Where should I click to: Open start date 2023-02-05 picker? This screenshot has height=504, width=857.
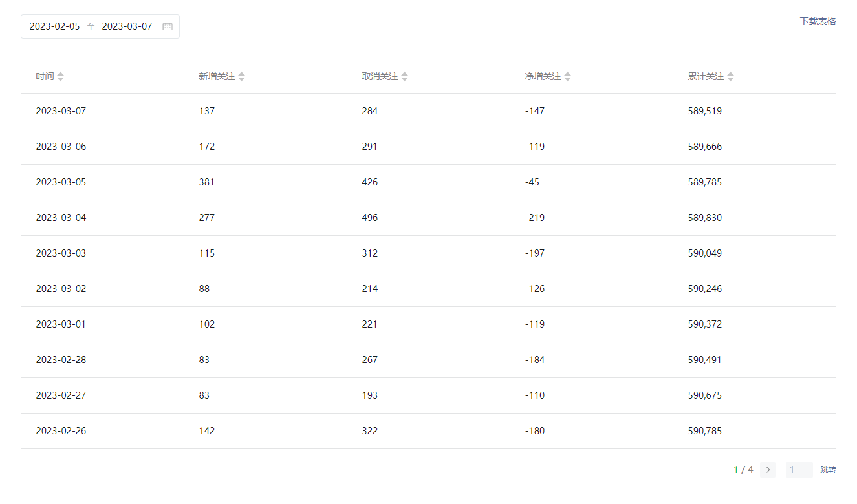(x=55, y=26)
